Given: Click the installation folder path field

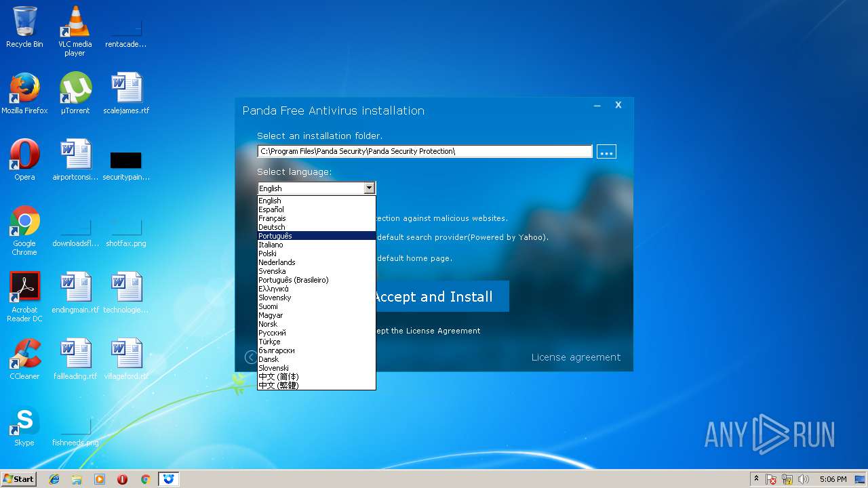Looking at the screenshot, I should [425, 151].
